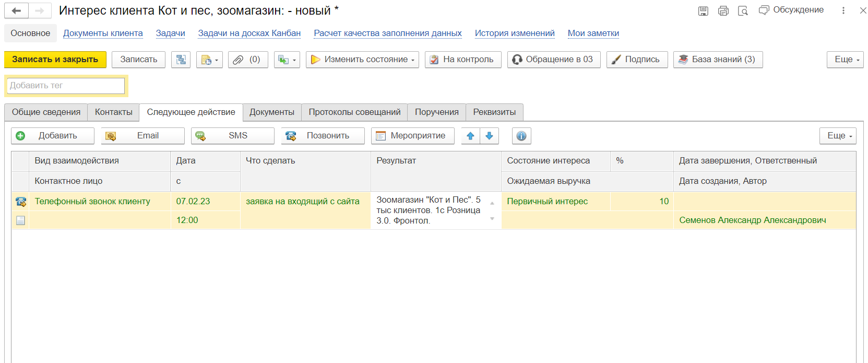Select the Зоомагазин "Кот и Пес" result text

click(x=429, y=210)
